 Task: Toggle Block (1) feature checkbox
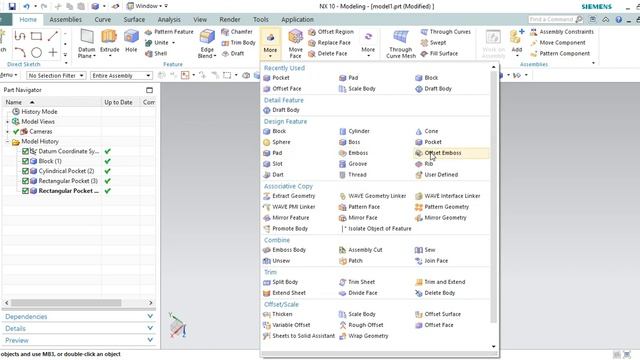pos(25,161)
